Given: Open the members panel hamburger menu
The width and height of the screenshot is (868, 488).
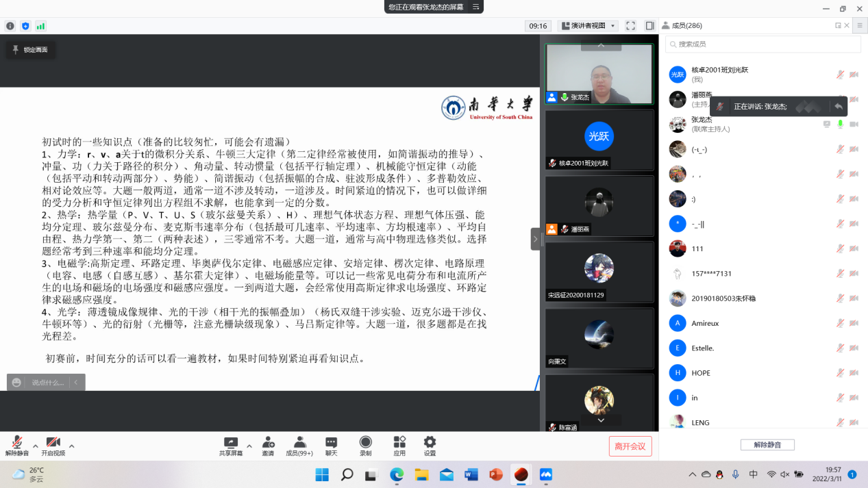Looking at the screenshot, I should coord(860,25).
